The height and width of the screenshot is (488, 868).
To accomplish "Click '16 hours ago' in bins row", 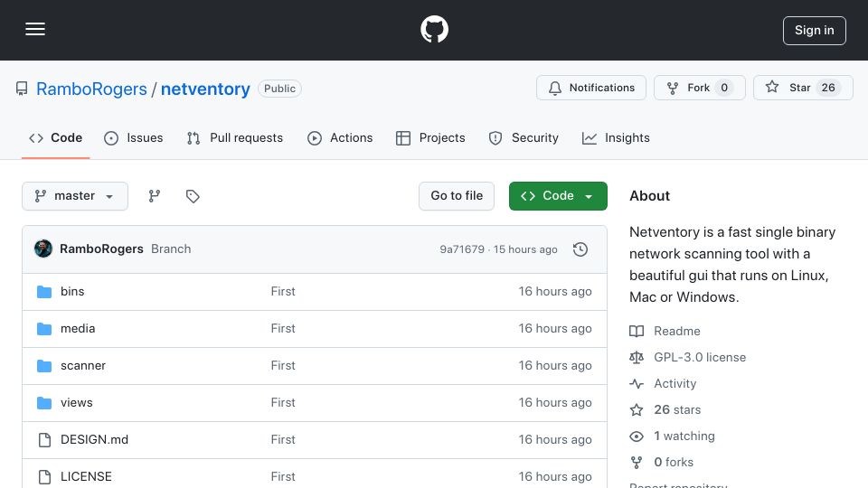I will pyautogui.click(x=554, y=292).
